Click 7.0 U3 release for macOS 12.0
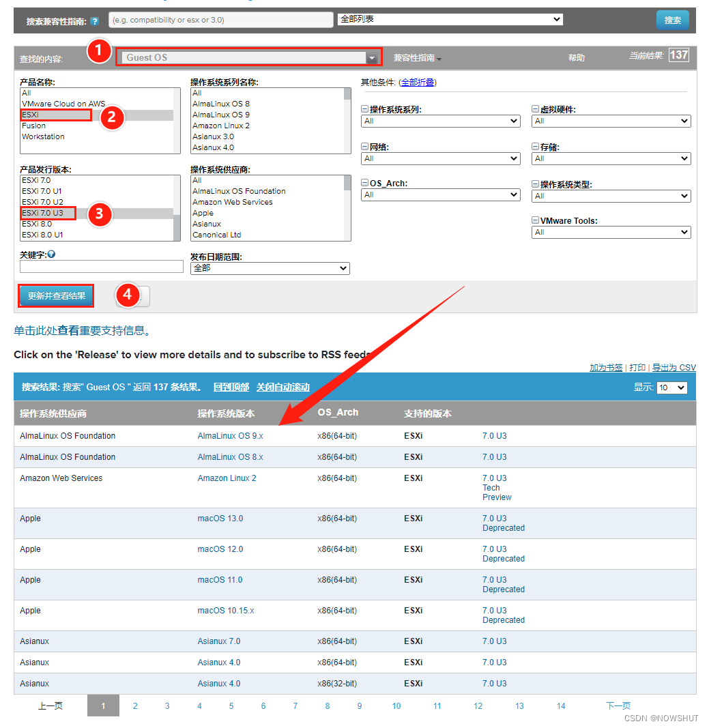Screen dimensions: 709x728 495,549
